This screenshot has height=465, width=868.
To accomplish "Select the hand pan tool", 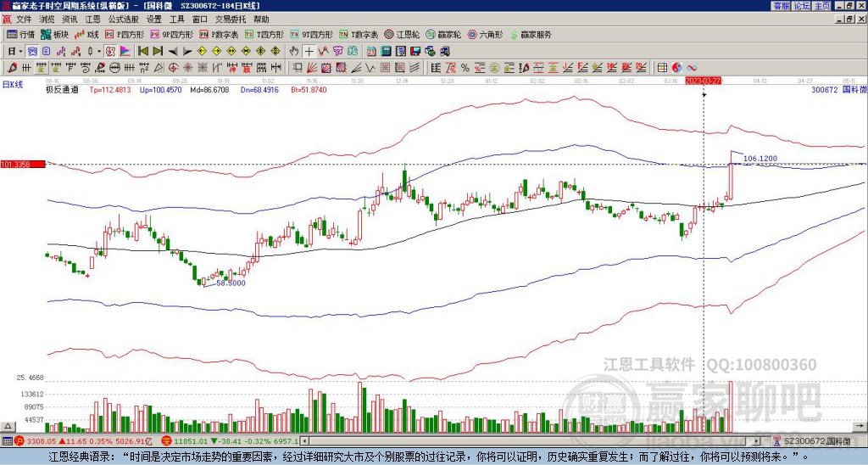I will point(294,52).
